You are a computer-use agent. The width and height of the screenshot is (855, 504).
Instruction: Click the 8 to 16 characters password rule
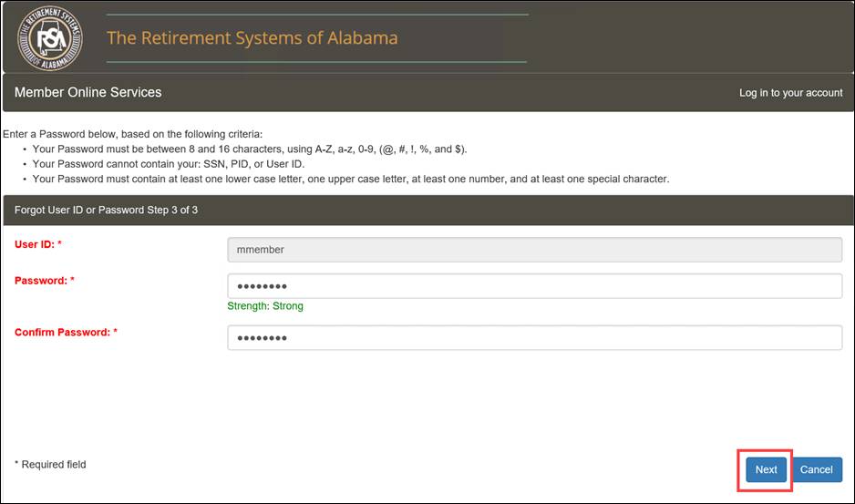click(250, 149)
